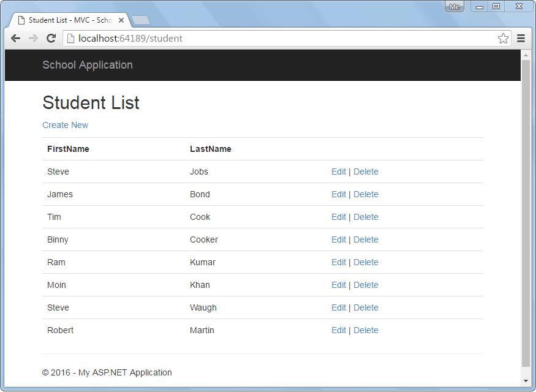Click the School Application navbar brand

click(87, 65)
